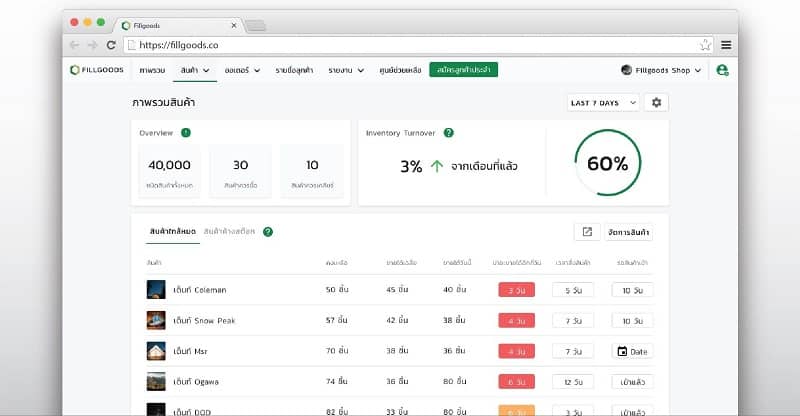Close the Fillgoods browser tab
The height and width of the screenshot is (416, 800).
(234, 26)
